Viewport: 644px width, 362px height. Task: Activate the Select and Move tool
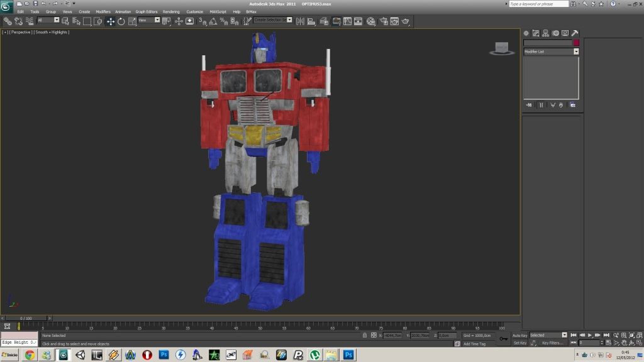[110, 21]
